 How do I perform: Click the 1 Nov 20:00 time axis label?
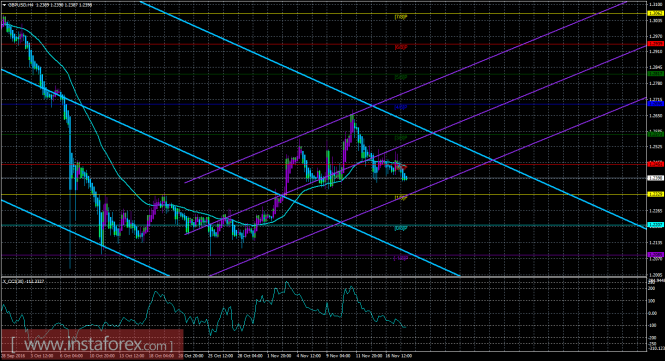pyautogui.click(x=279, y=355)
